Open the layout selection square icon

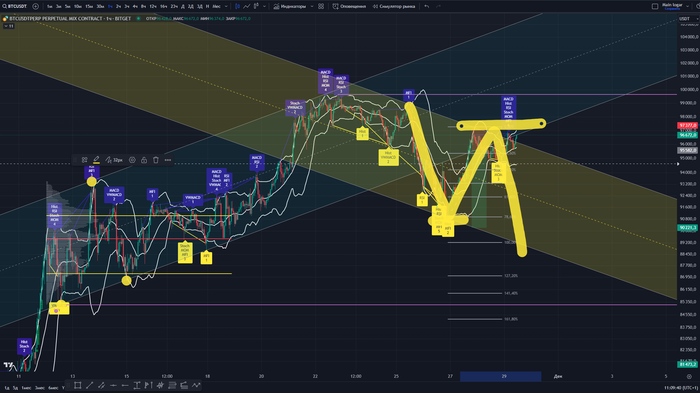655,6
